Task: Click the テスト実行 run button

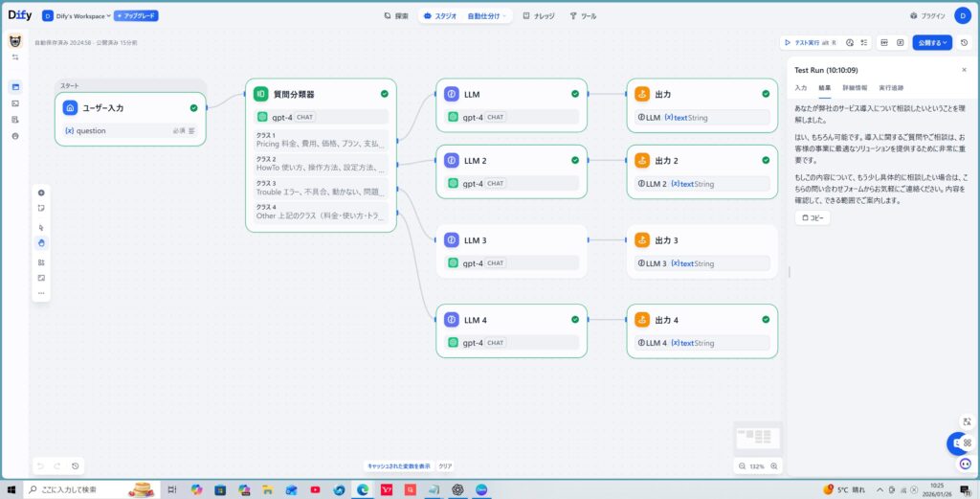Action: [x=810, y=42]
